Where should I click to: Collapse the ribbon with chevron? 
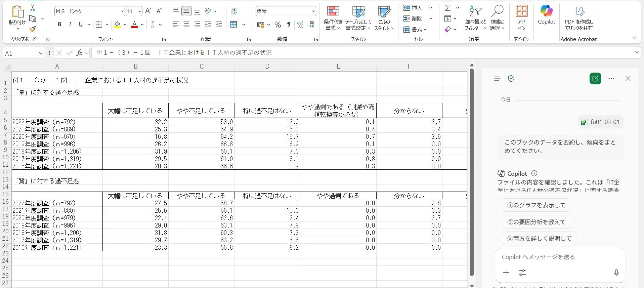(x=635, y=38)
